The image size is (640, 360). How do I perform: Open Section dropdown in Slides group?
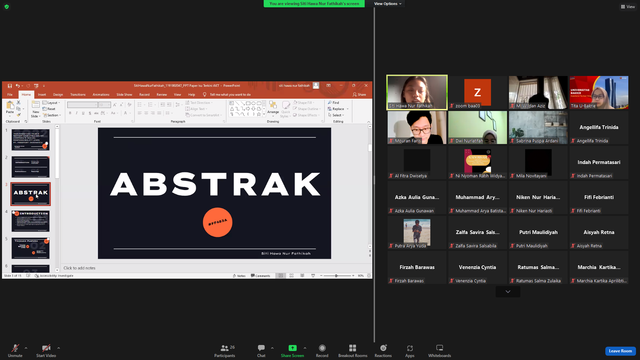point(51,115)
